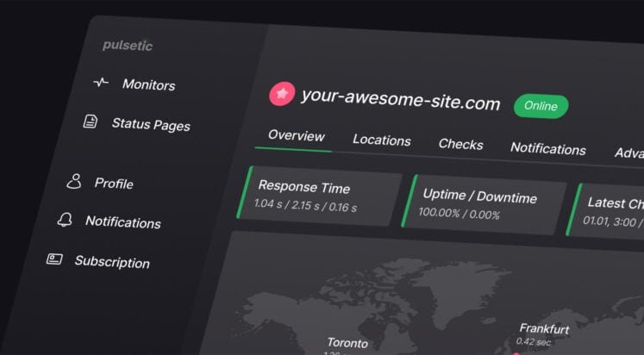The height and width of the screenshot is (355, 644).
Task: Select the Overview tab
Action: point(296,136)
